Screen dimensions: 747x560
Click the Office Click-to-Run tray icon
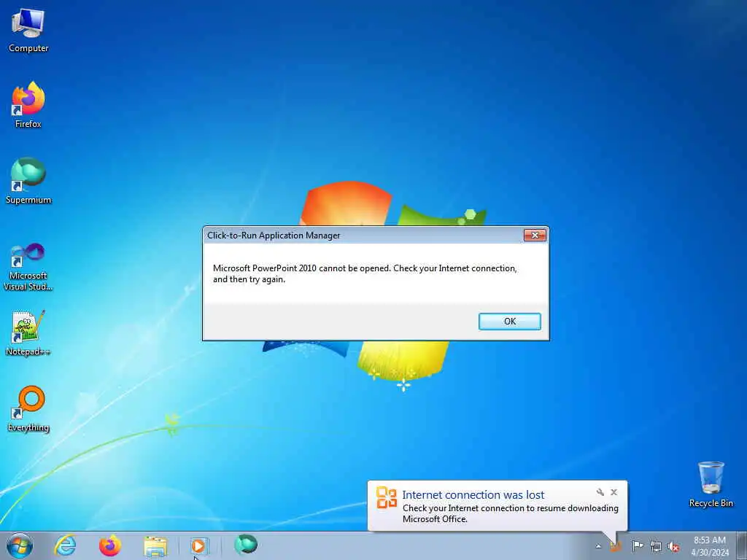click(x=616, y=546)
